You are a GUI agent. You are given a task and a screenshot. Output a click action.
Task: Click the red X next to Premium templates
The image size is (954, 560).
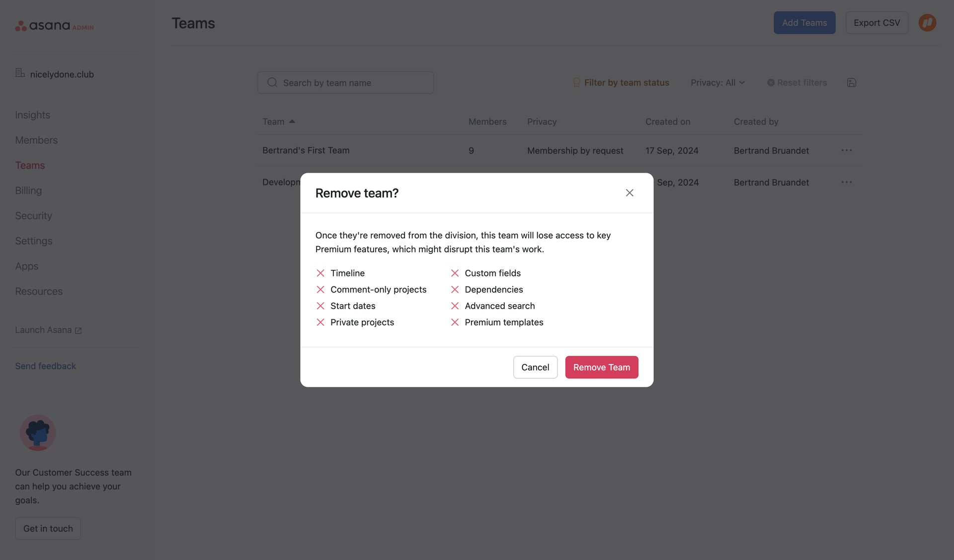coord(455,322)
